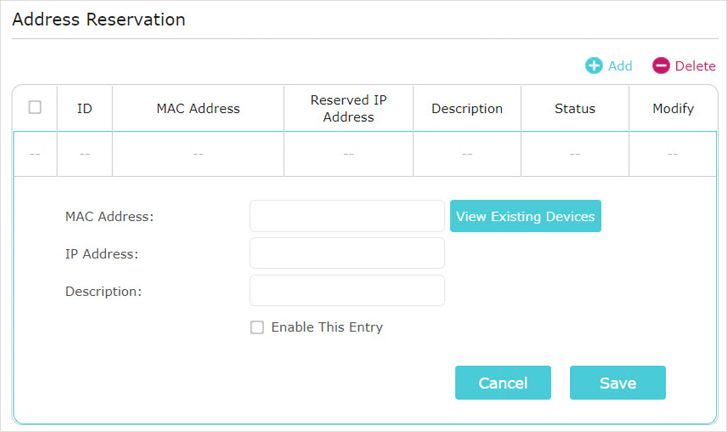
Task: Select the Modify column header
Action: tap(673, 108)
